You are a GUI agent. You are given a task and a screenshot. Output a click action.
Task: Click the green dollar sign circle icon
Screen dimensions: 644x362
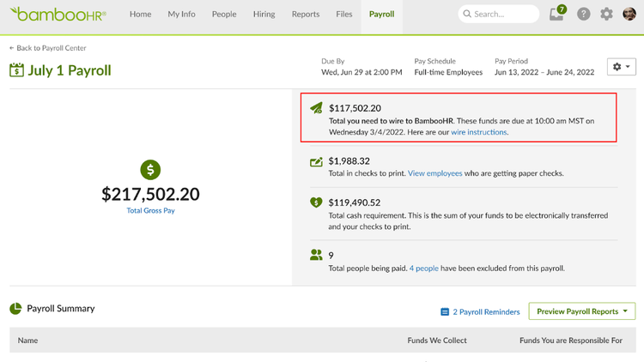(150, 170)
